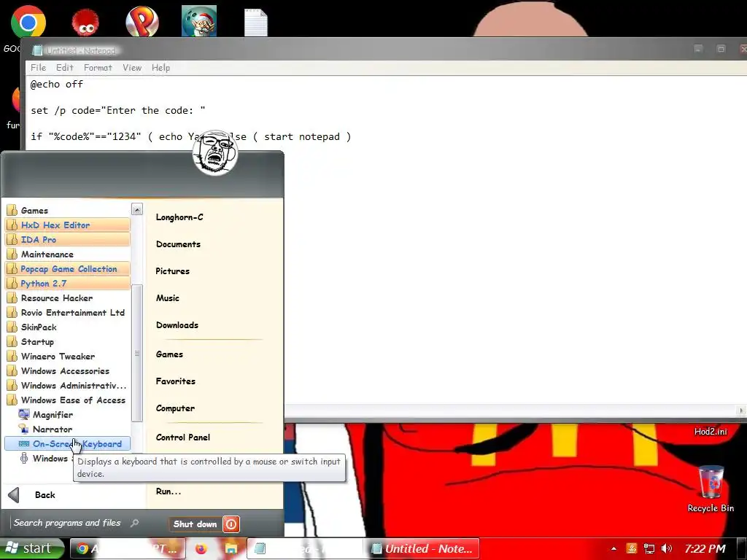The height and width of the screenshot is (560, 747).
Task: Click the Notepad horizontal scrollbar right arrow
Action: click(741, 411)
